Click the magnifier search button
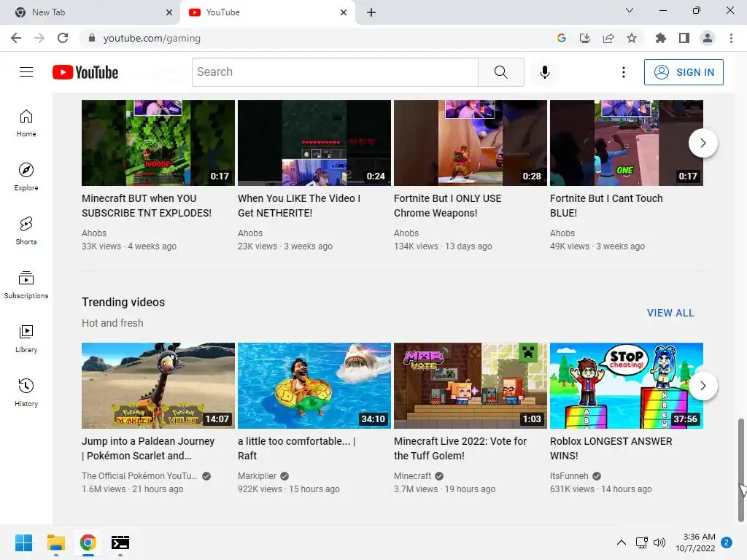Viewport: 747px width, 560px height. [x=500, y=72]
